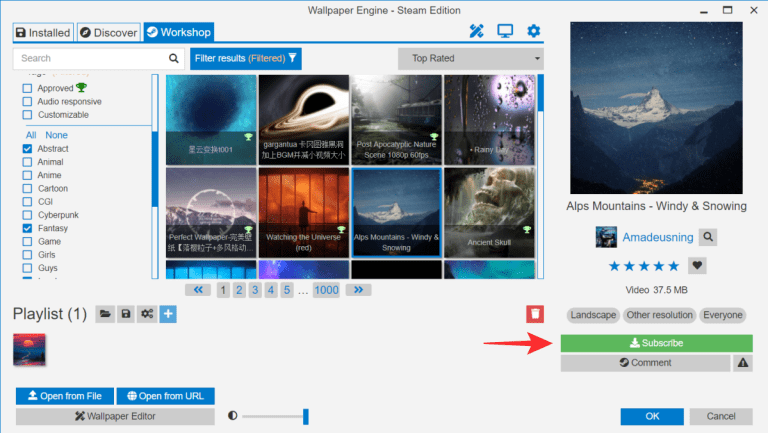Click the brightness contrast icon
Screen dimensions: 768x433
tap(233, 416)
